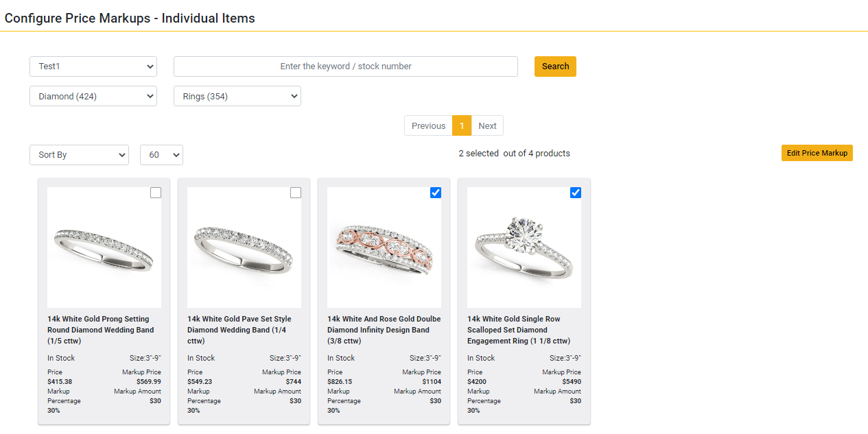Open the Rings (354) subcategory dropdown
The width and height of the screenshot is (868, 434).
(x=237, y=96)
